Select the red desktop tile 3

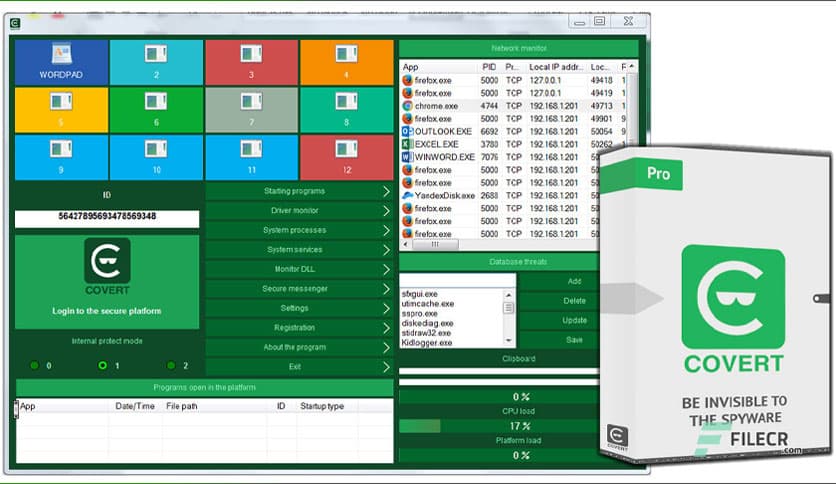click(251, 62)
